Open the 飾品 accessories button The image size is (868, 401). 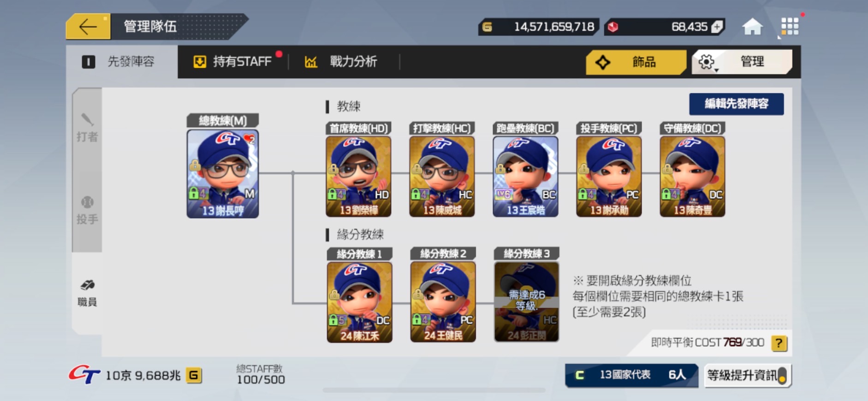pyautogui.click(x=636, y=62)
